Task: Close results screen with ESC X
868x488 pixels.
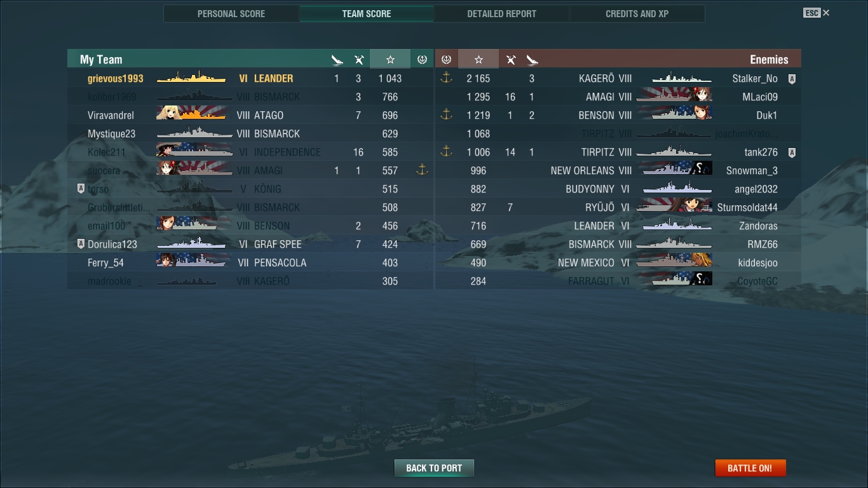Action: 817,13
